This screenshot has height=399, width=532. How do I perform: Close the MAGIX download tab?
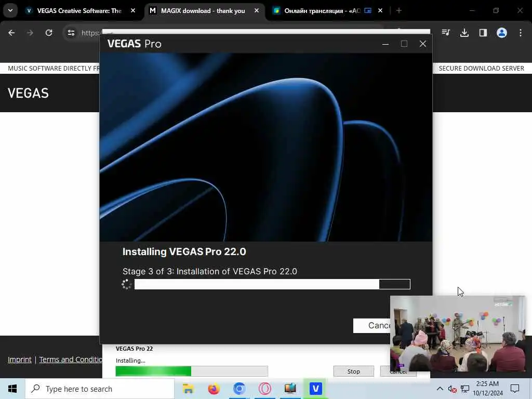[257, 11]
